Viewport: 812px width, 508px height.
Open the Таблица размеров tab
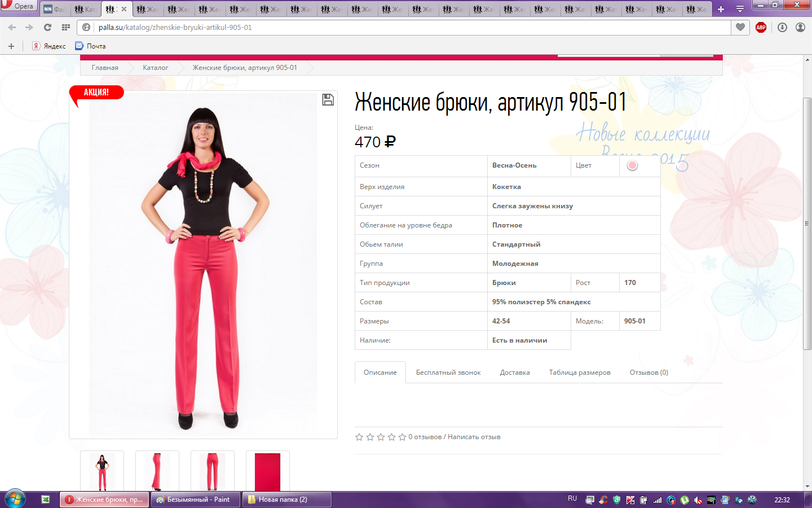click(x=580, y=373)
